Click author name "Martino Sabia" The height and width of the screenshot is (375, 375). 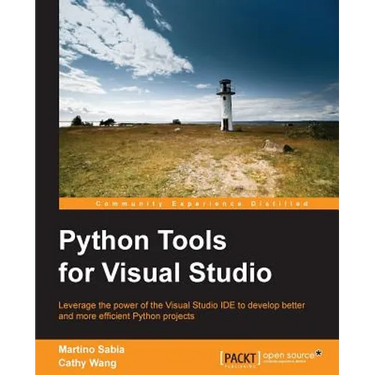91,349
